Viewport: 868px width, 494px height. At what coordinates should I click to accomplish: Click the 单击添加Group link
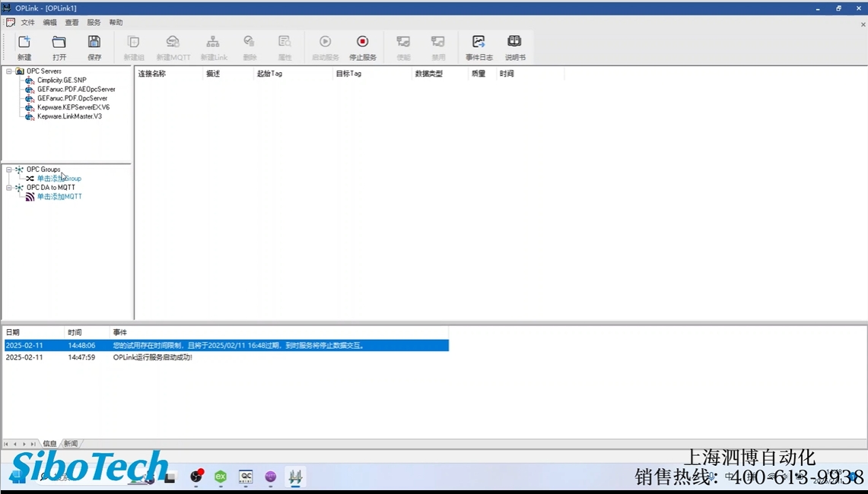click(x=59, y=179)
